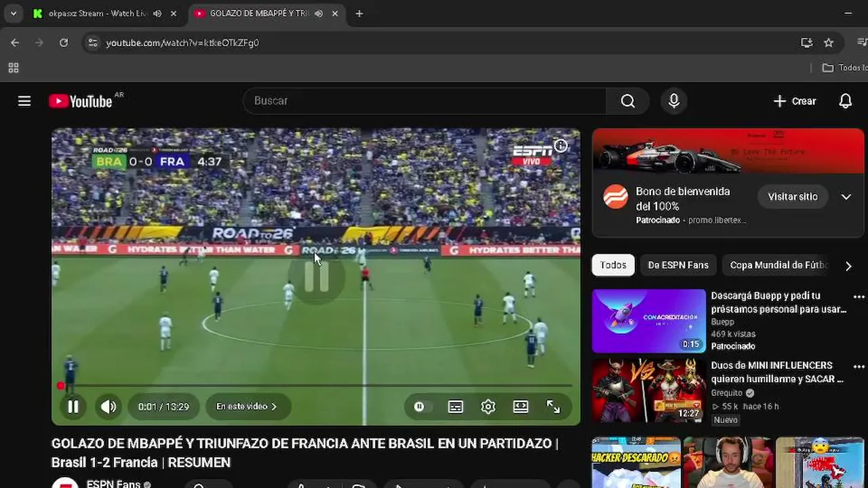Bookmark this page with the star
This screenshot has height=488, width=868.
click(x=829, y=43)
